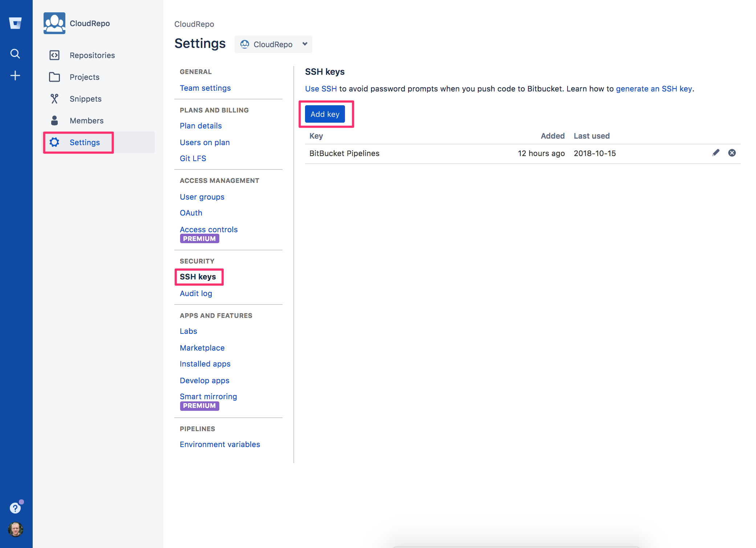Screen dimensions: 756x548
Task: Click the Added column header
Action: 553,136
